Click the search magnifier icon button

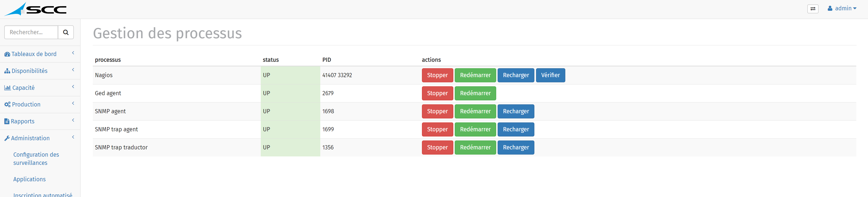click(x=66, y=32)
